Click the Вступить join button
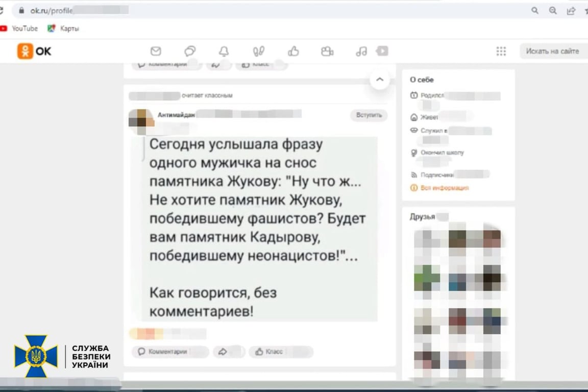 369,115
